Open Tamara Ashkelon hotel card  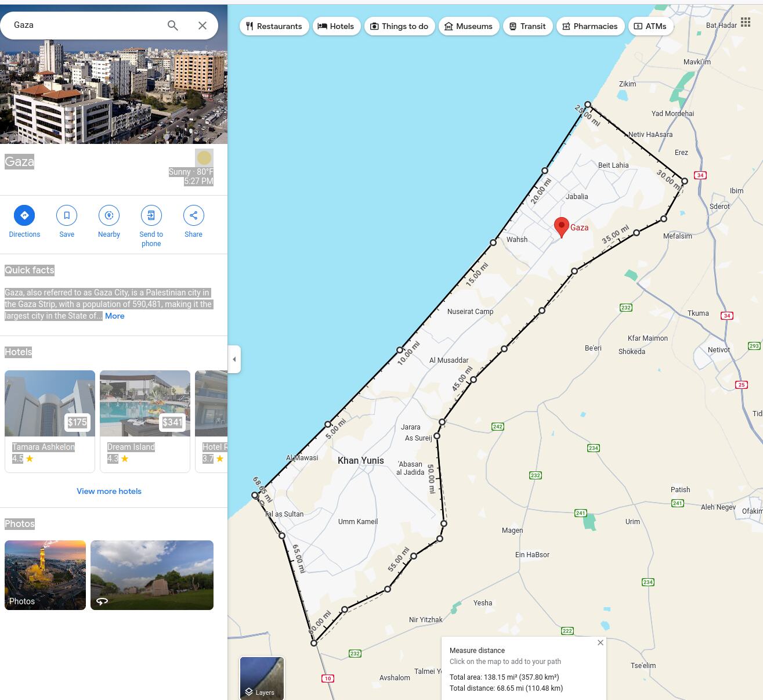tap(50, 421)
